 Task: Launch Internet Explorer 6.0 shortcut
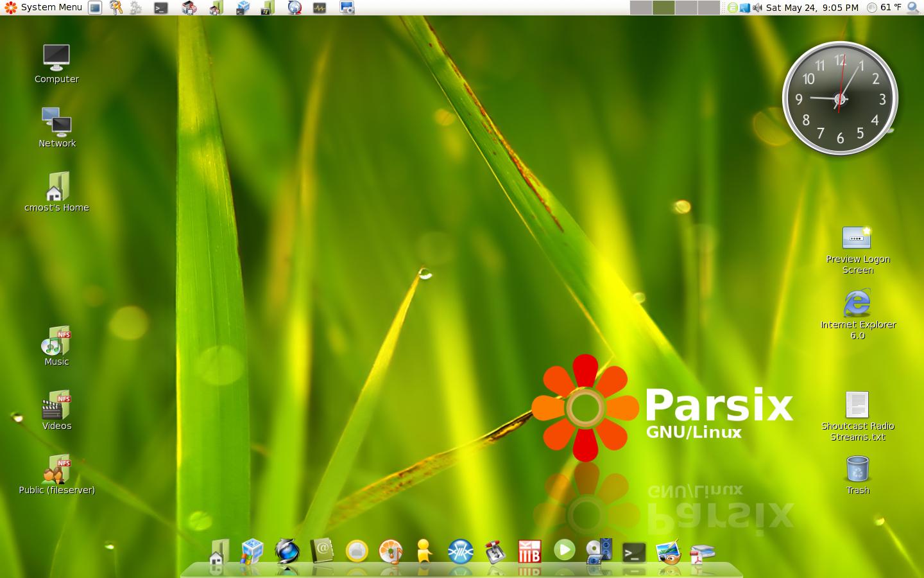click(857, 315)
